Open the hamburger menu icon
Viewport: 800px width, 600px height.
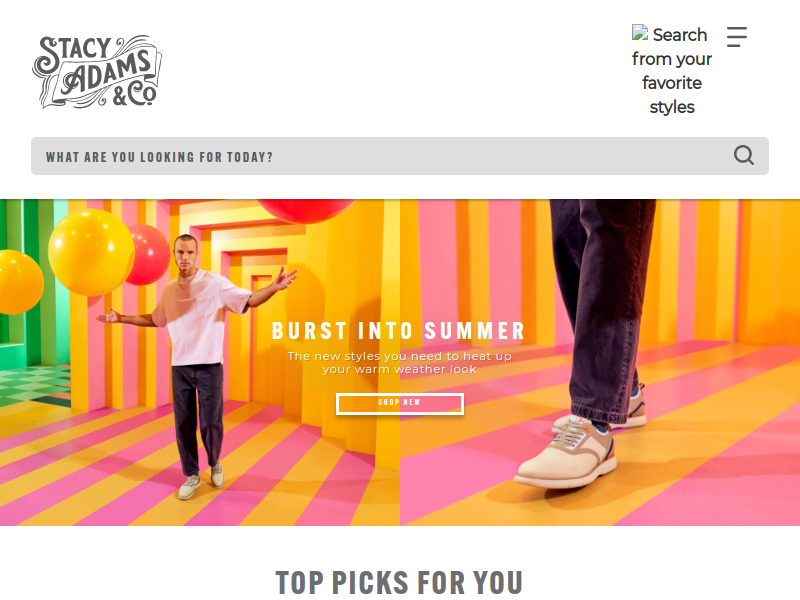pos(737,37)
